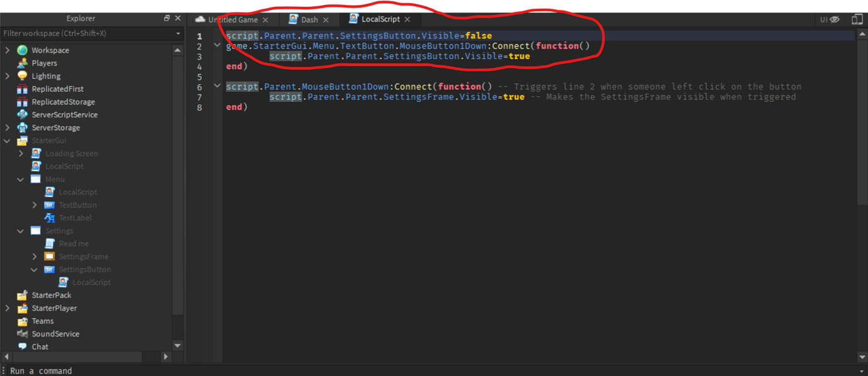The width and height of the screenshot is (868, 376).
Task: Expand the Lighting node
Action: pos(8,76)
